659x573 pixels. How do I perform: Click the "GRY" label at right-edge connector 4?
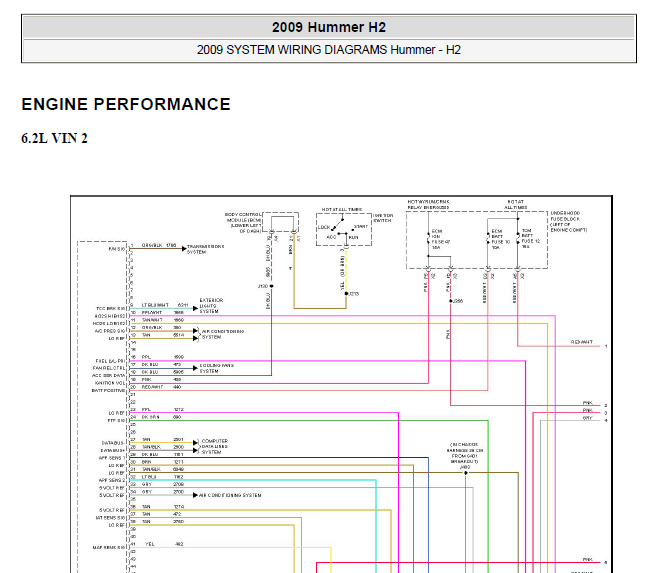(x=588, y=418)
